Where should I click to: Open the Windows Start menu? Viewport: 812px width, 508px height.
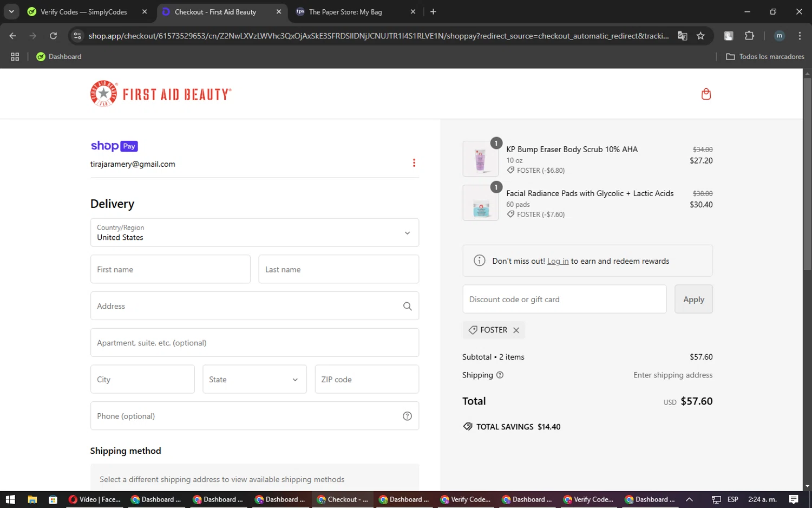pos(10,499)
